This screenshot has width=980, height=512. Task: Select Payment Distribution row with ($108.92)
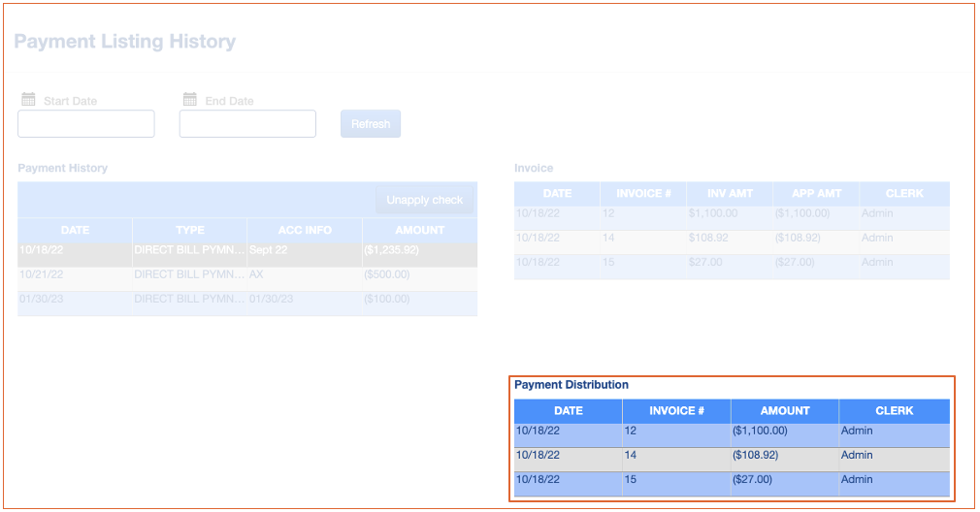(x=732, y=455)
